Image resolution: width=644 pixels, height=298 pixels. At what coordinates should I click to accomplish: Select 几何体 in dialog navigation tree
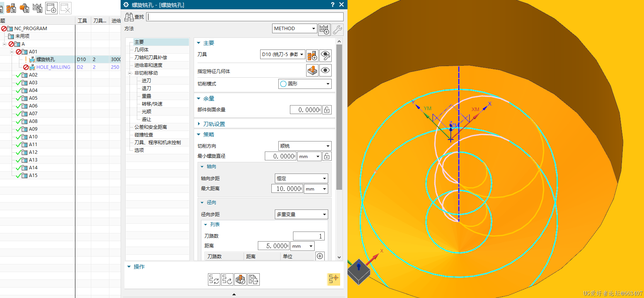pyautogui.click(x=141, y=50)
